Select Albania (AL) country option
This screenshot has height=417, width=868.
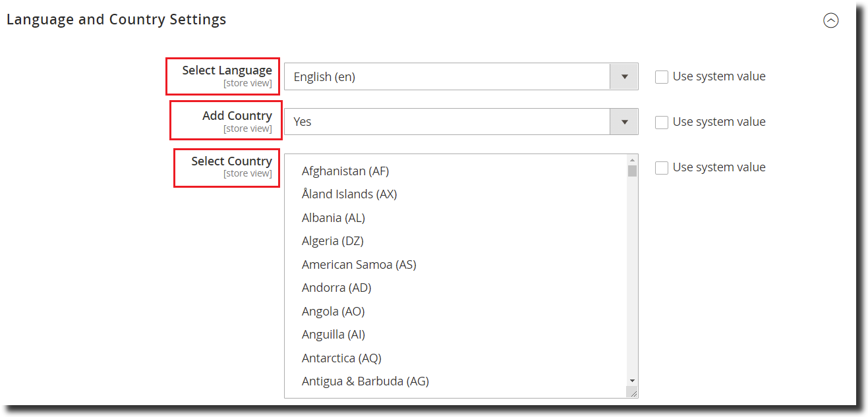point(333,218)
